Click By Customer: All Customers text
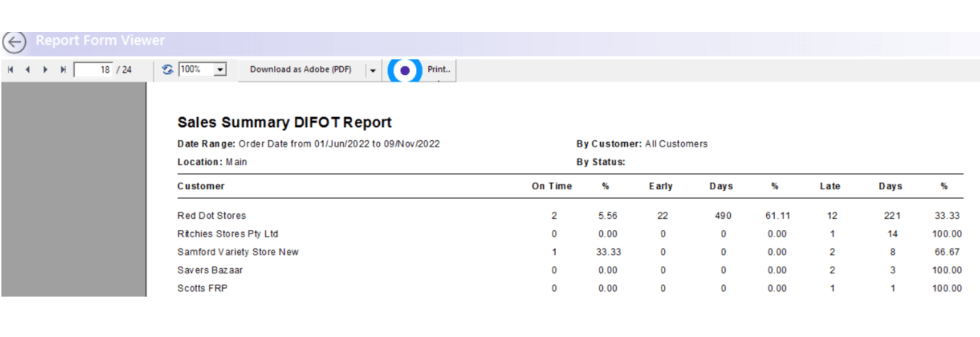 point(642,144)
